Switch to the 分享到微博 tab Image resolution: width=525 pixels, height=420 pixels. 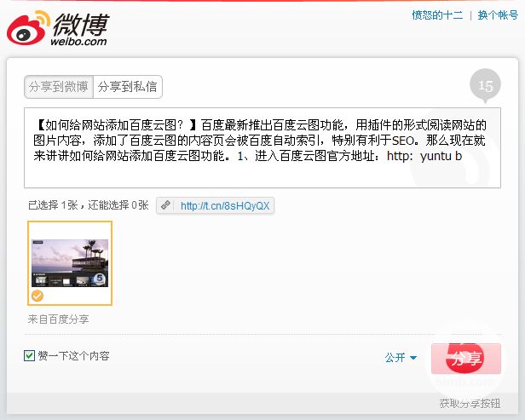pyautogui.click(x=59, y=87)
